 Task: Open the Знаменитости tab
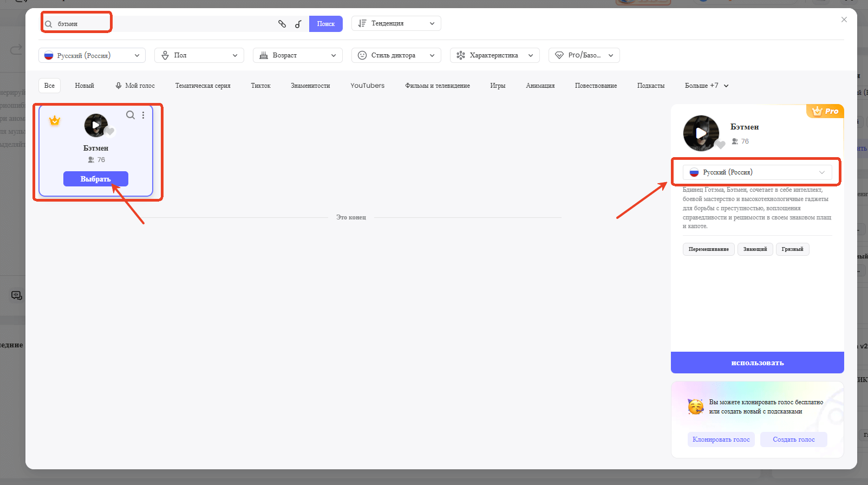pos(310,86)
